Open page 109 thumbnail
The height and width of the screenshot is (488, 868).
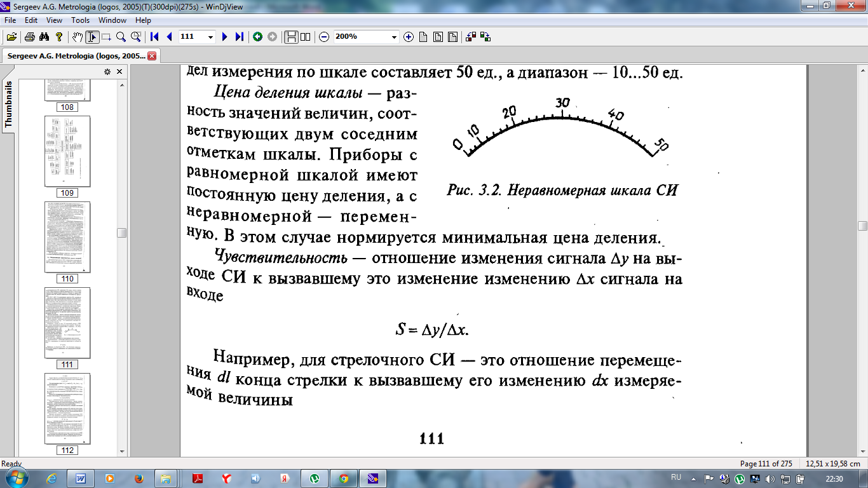click(67, 151)
